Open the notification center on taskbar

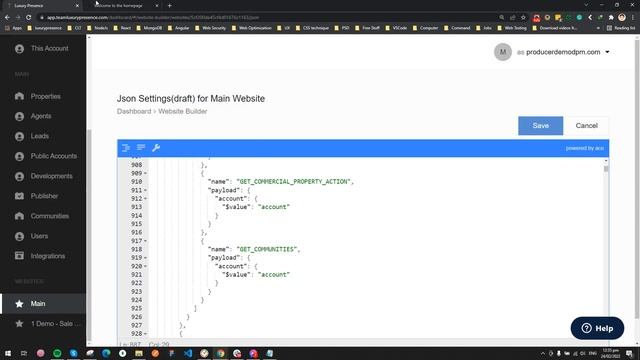tap(629, 353)
